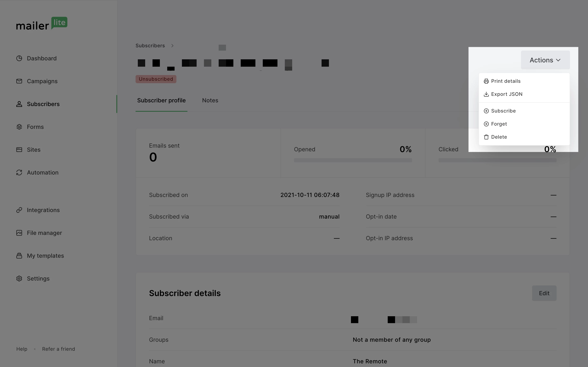Choose Print details from Actions menu
588x367 pixels.
505,81
